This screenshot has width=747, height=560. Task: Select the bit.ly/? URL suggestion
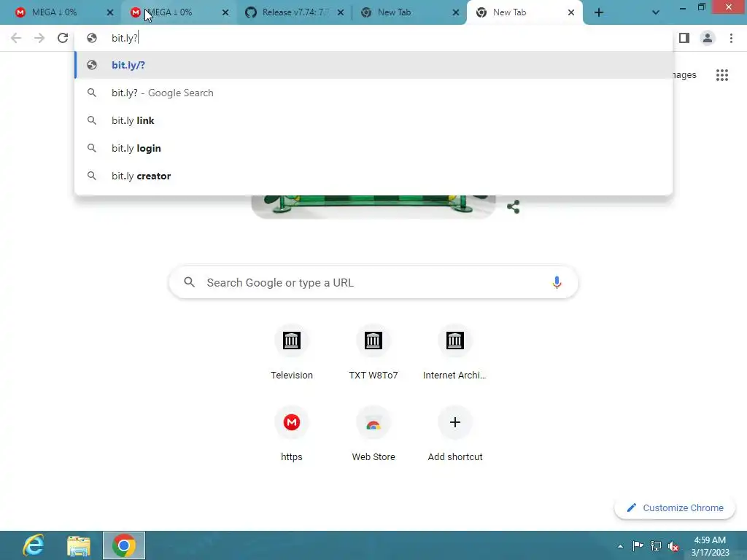(x=373, y=65)
